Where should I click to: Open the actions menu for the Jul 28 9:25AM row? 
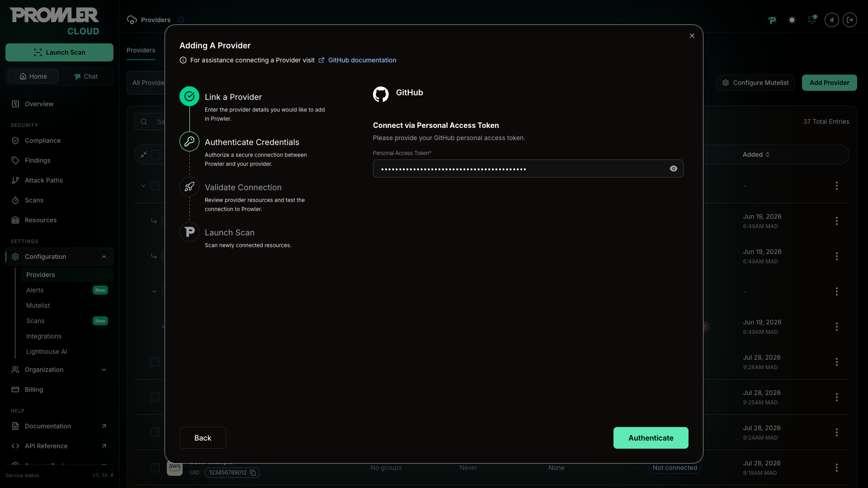(836, 397)
